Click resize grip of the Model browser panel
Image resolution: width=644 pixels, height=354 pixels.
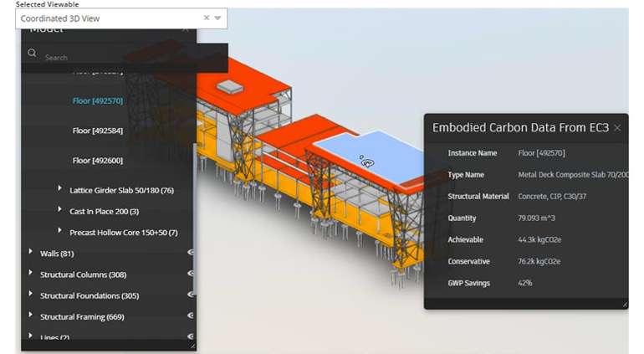click(192, 346)
